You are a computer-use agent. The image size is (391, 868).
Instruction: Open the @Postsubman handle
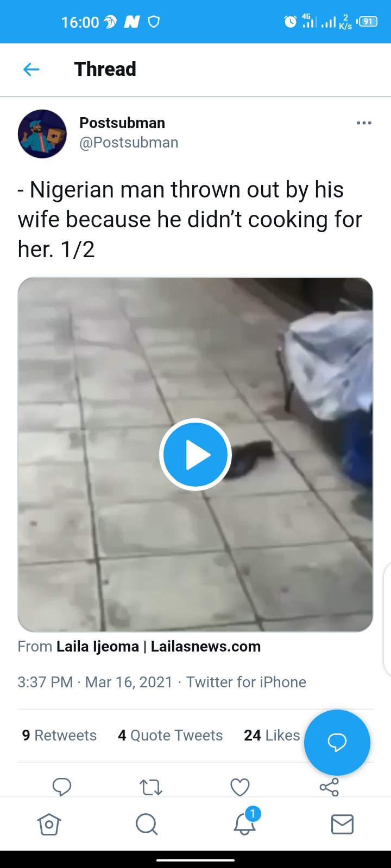[129, 142]
